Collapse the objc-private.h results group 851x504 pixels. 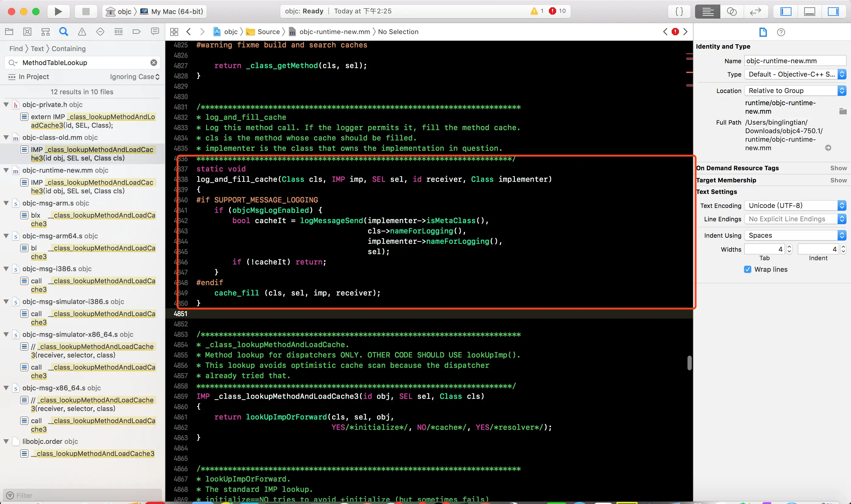pyautogui.click(x=6, y=105)
